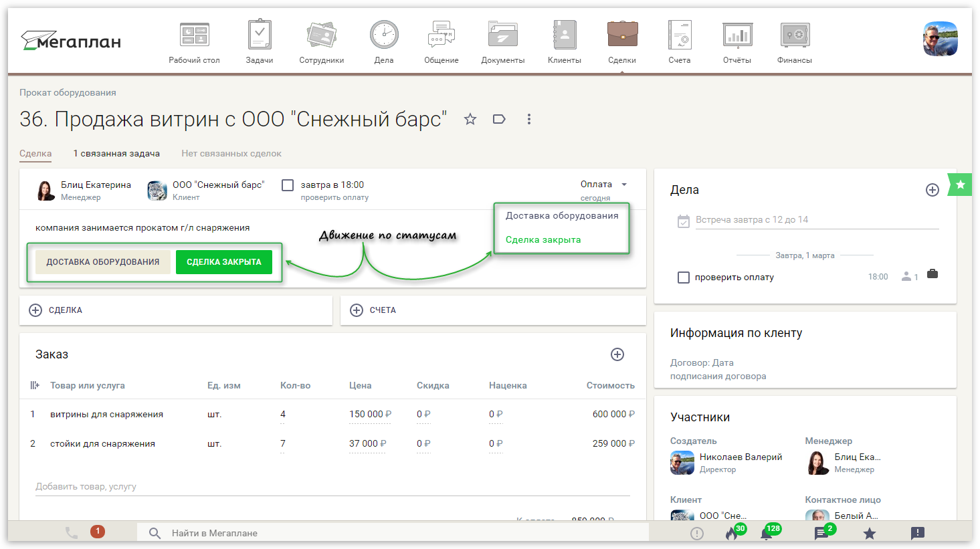Open favorites star in bottom bar
This screenshot has width=980, height=549.
click(x=869, y=533)
